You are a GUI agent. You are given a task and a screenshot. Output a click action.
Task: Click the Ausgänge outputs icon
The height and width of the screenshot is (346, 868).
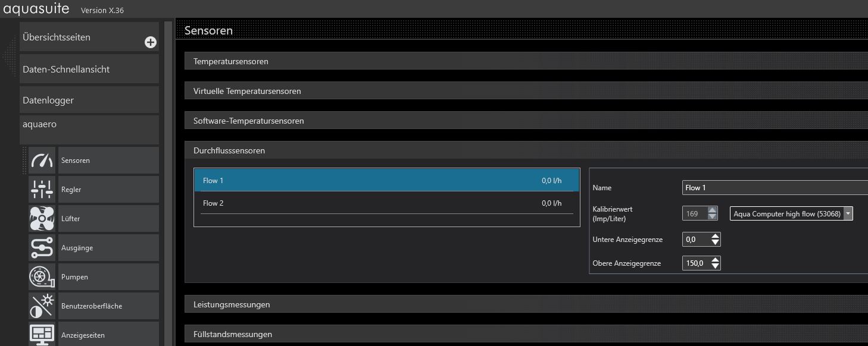pos(42,248)
